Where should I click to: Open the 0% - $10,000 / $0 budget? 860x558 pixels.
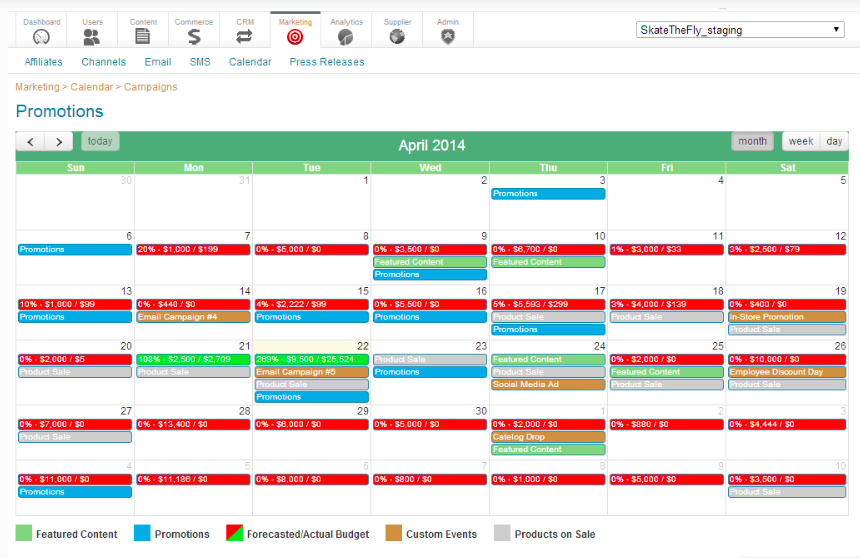pyautogui.click(x=787, y=359)
